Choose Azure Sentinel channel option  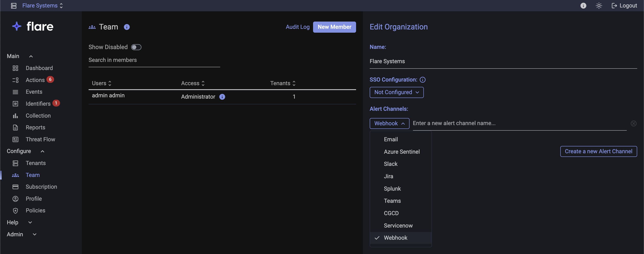pyautogui.click(x=401, y=152)
